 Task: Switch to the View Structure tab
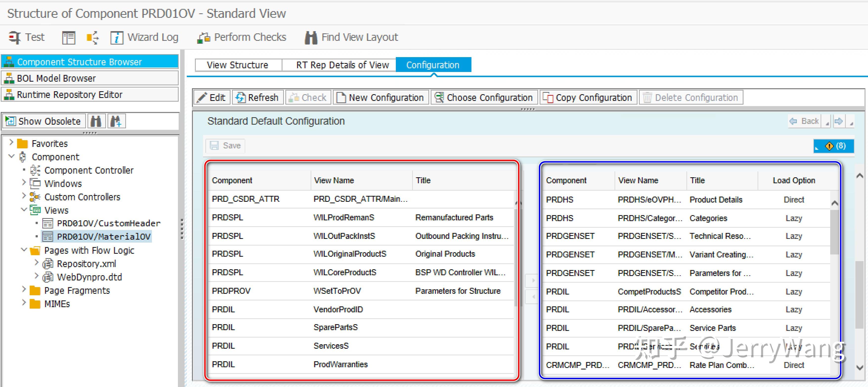(237, 65)
